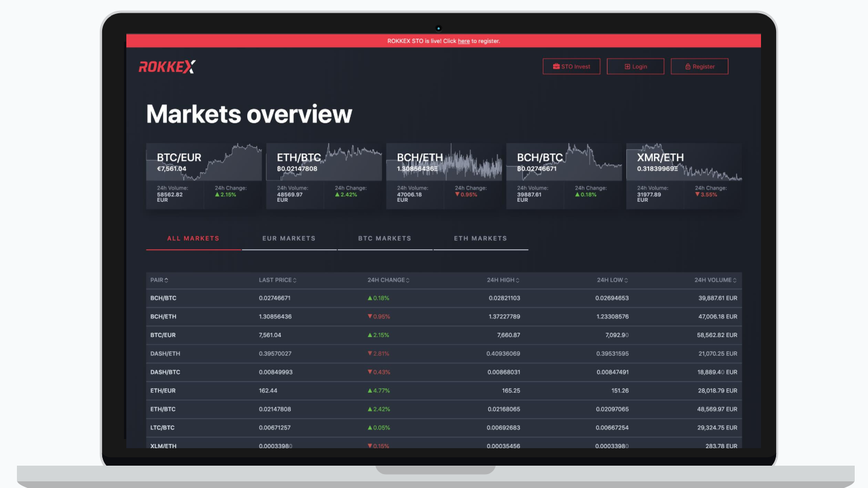The image size is (868, 488).
Task: Click last price 0.00849993 cell
Action: click(276, 372)
